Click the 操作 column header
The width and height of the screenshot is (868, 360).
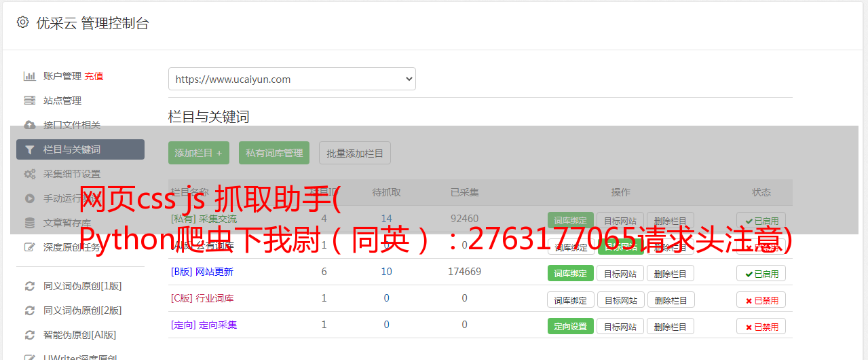pos(620,192)
